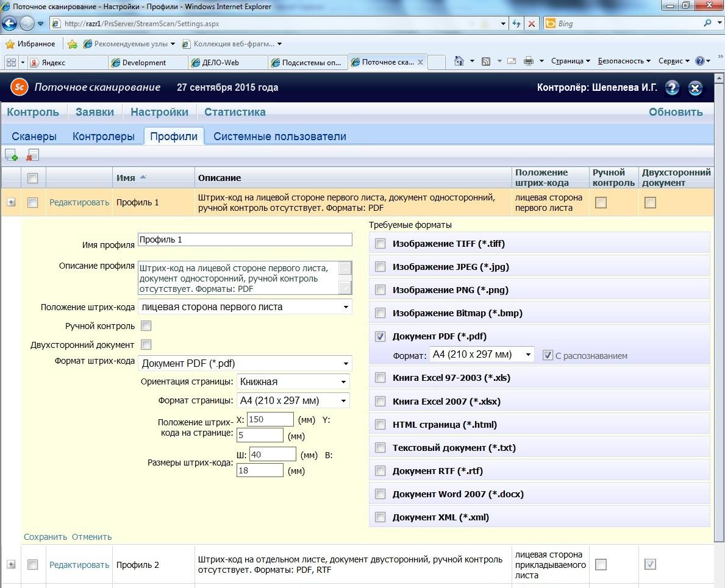This screenshot has height=588, width=725.
Task: Toggle the С распознаванием checkbox
Action: [x=548, y=355]
